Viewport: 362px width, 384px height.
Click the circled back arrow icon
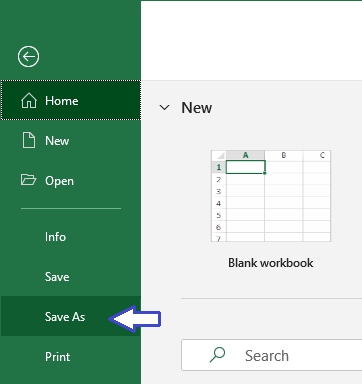pos(28,56)
